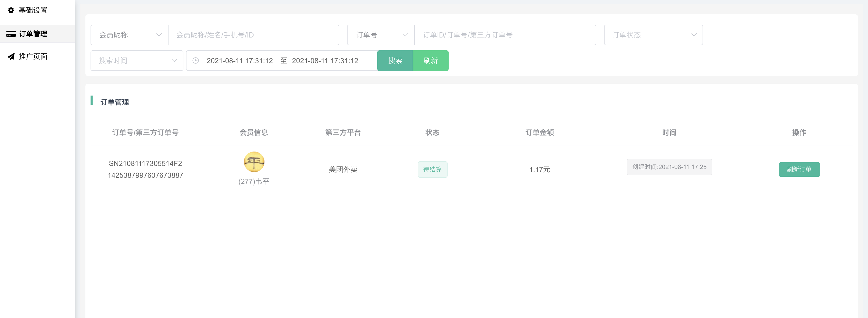Image resolution: width=868 pixels, height=318 pixels.
Task: Click the 刷新 button
Action: pyautogui.click(x=431, y=60)
